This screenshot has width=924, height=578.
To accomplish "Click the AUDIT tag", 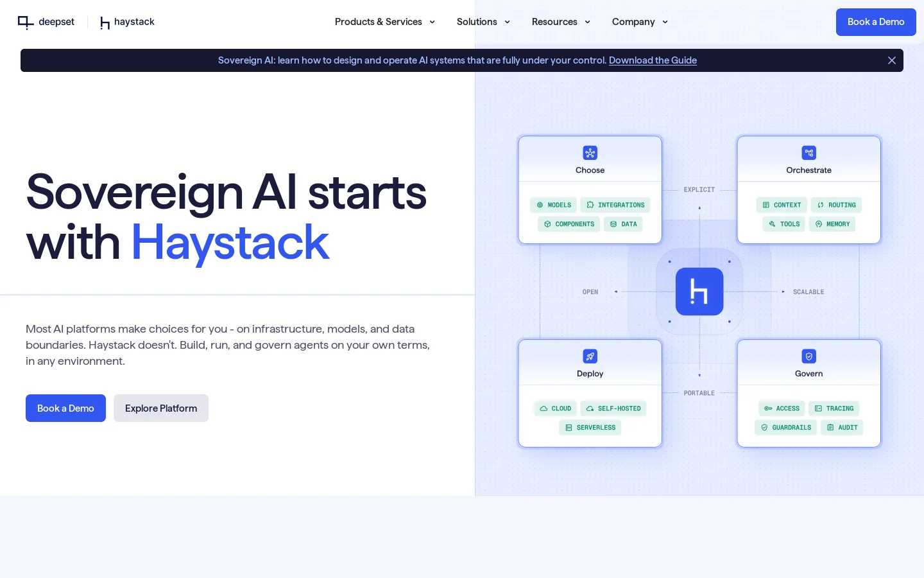I will tap(842, 428).
